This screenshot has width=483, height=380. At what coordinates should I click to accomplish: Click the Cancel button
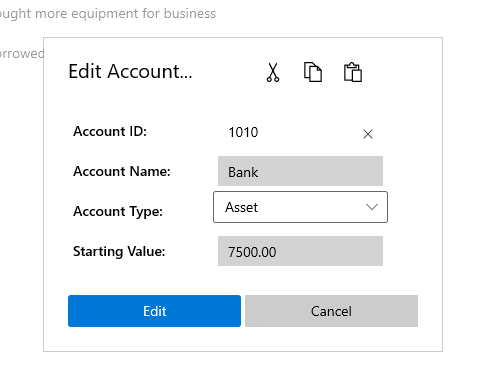[x=331, y=311]
